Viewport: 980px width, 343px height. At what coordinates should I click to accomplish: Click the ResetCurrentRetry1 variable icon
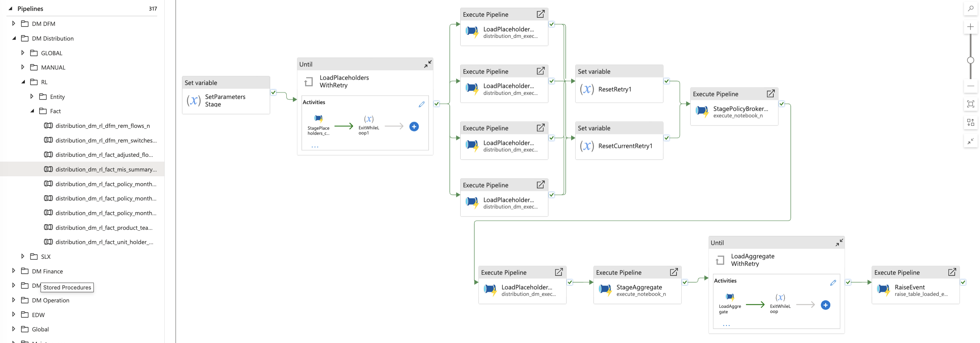[x=587, y=146]
